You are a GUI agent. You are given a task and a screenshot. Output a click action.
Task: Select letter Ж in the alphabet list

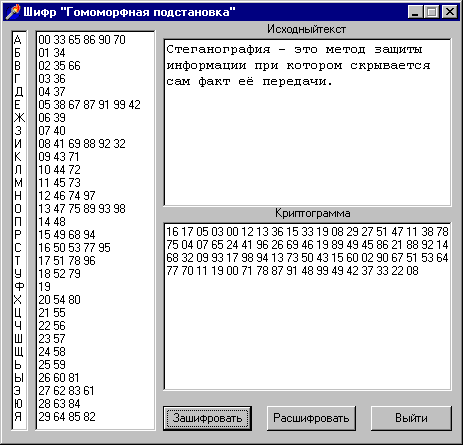pyautogui.click(x=19, y=118)
